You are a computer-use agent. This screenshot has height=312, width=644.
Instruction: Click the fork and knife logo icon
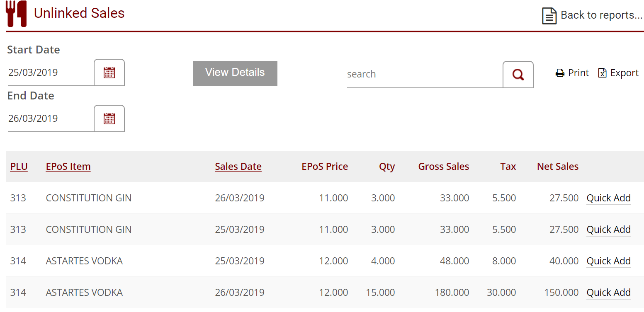[x=16, y=14]
